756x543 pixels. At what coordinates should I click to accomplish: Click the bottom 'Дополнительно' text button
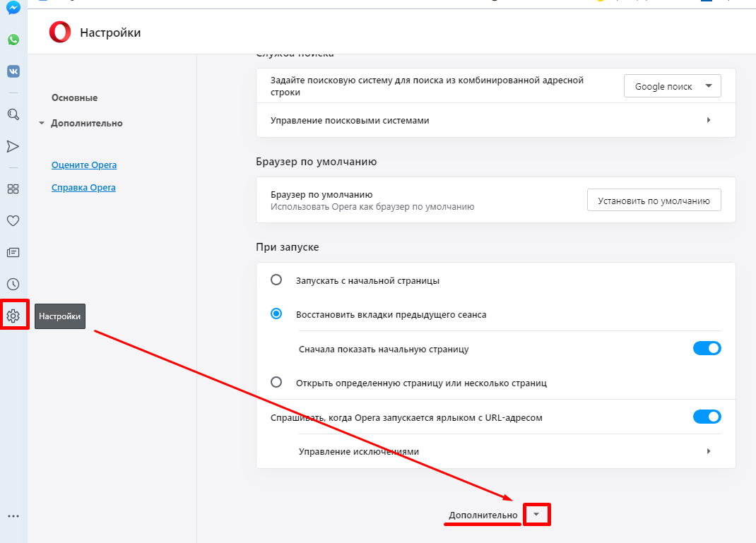483,515
